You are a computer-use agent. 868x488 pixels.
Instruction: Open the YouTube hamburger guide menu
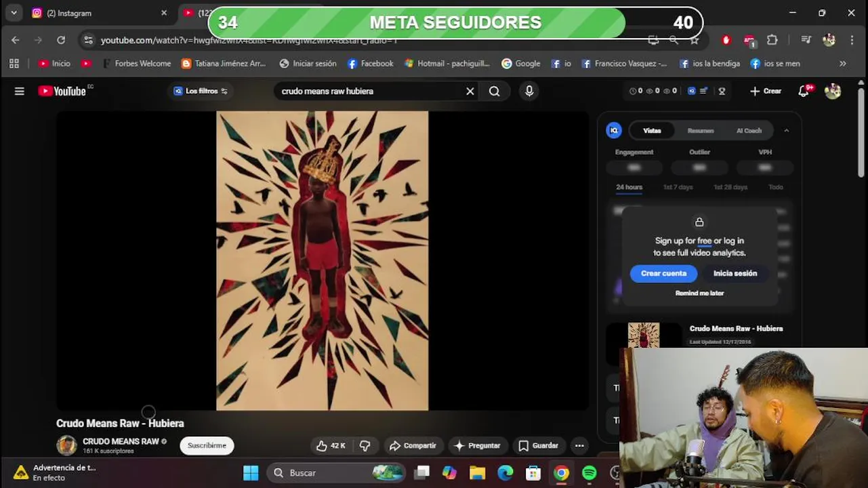point(19,91)
